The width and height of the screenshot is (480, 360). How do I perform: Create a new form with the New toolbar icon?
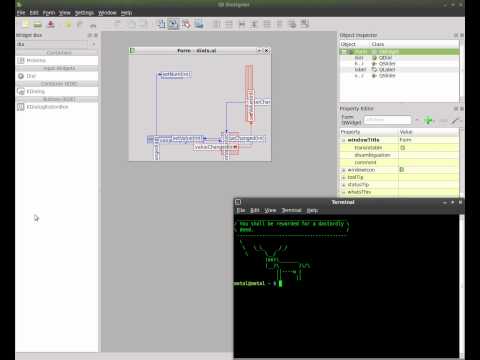coord(26,24)
